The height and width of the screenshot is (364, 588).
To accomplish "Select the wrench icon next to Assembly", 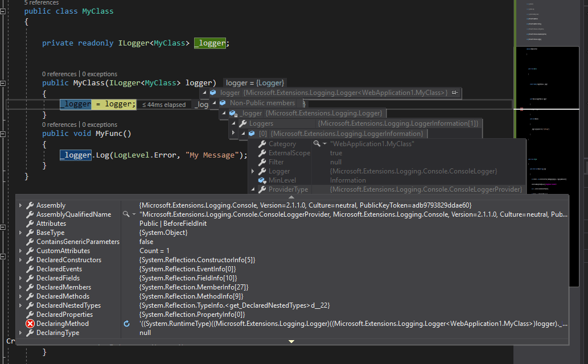I will click(x=30, y=205).
